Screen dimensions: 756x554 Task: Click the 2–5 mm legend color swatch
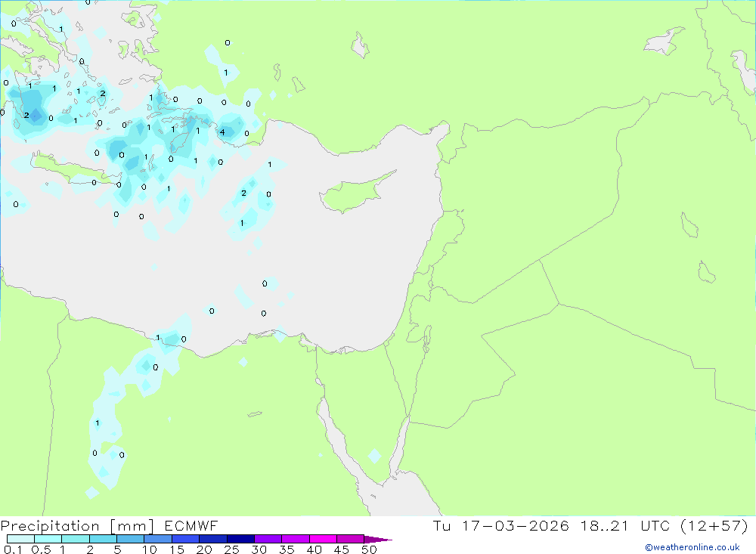[103, 539]
